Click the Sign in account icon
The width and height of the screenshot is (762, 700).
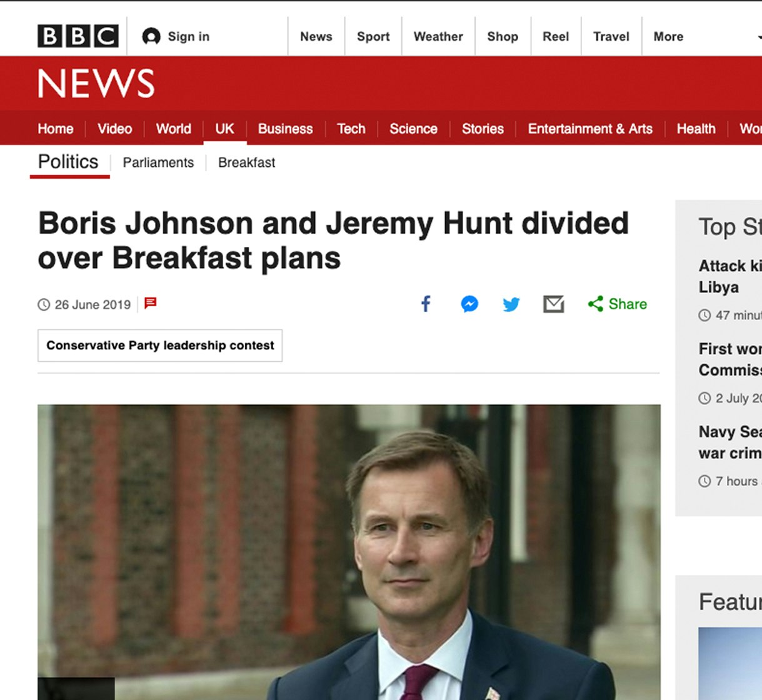pyautogui.click(x=151, y=37)
